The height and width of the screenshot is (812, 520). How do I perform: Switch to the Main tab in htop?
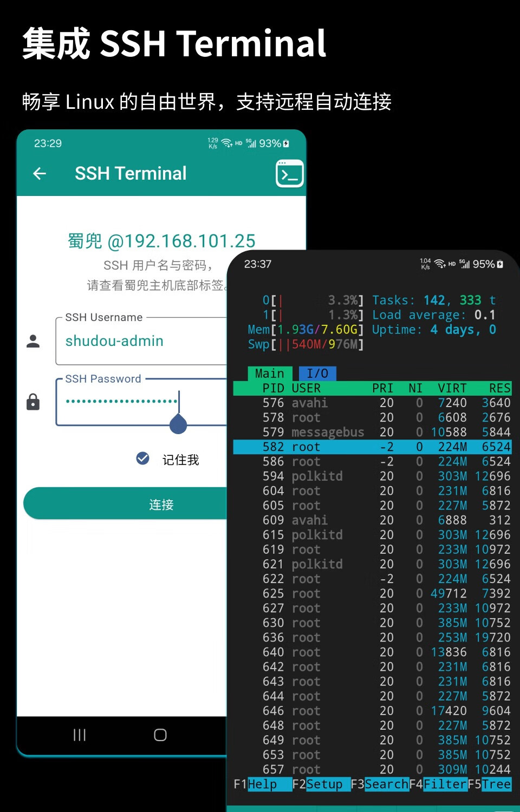tap(270, 374)
